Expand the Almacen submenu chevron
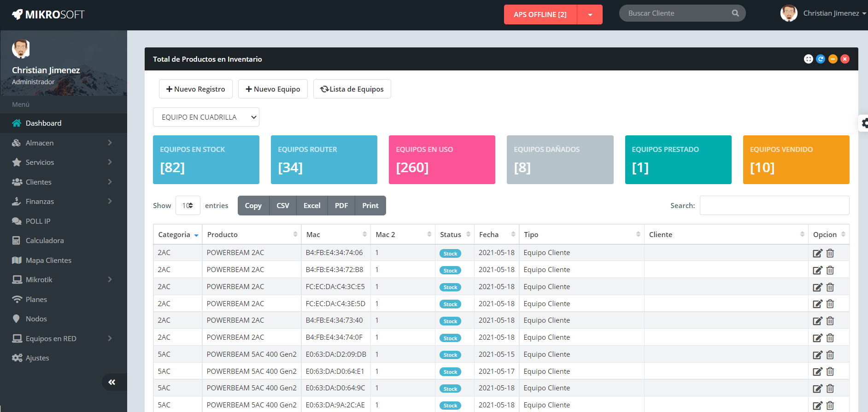The image size is (868, 412). 110,143
